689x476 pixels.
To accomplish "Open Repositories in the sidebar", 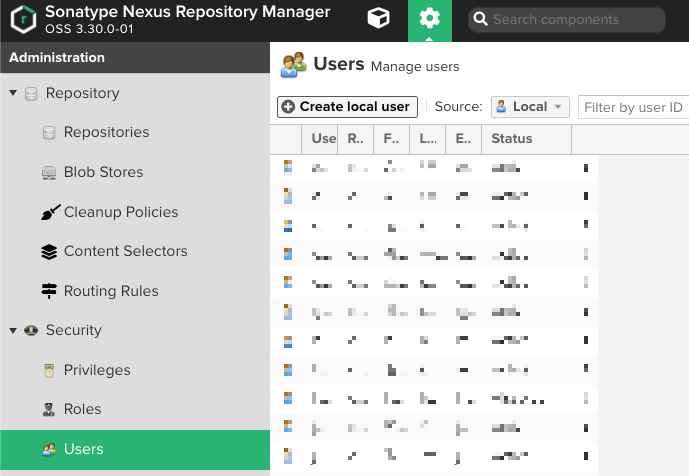I will [106, 132].
